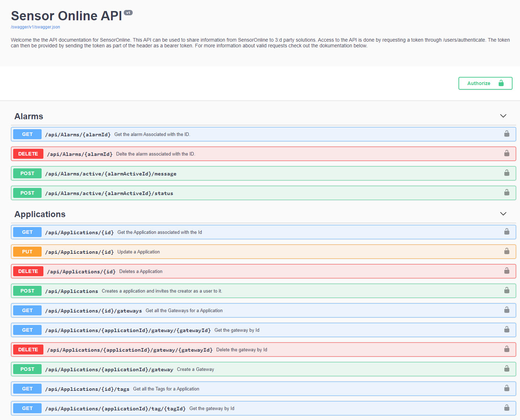The width and height of the screenshot is (520, 420).
Task: Click lock icon on tag/{tagId} row
Action: pyautogui.click(x=506, y=408)
